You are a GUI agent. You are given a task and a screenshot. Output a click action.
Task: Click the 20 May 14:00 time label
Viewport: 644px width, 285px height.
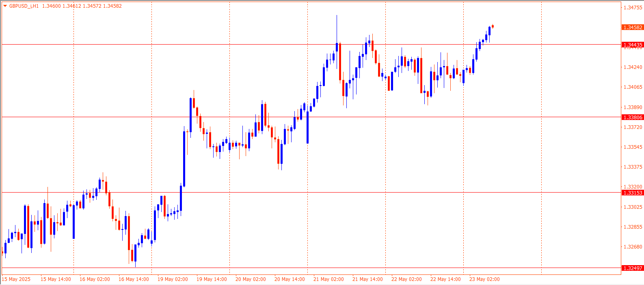click(x=290, y=279)
